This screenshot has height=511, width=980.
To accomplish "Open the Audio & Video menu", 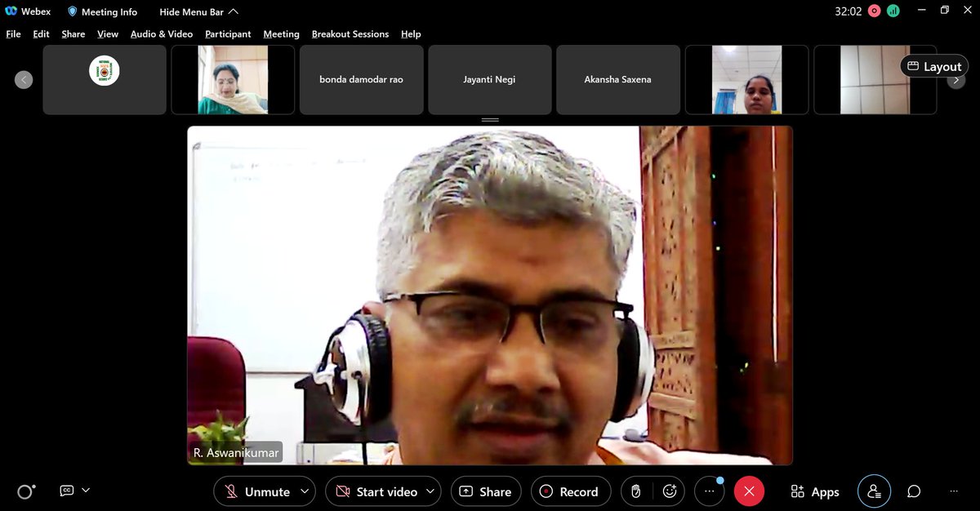I will 162,34.
